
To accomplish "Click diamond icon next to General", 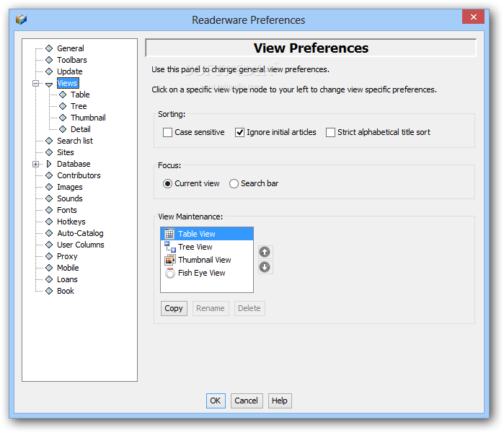I will [49, 48].
